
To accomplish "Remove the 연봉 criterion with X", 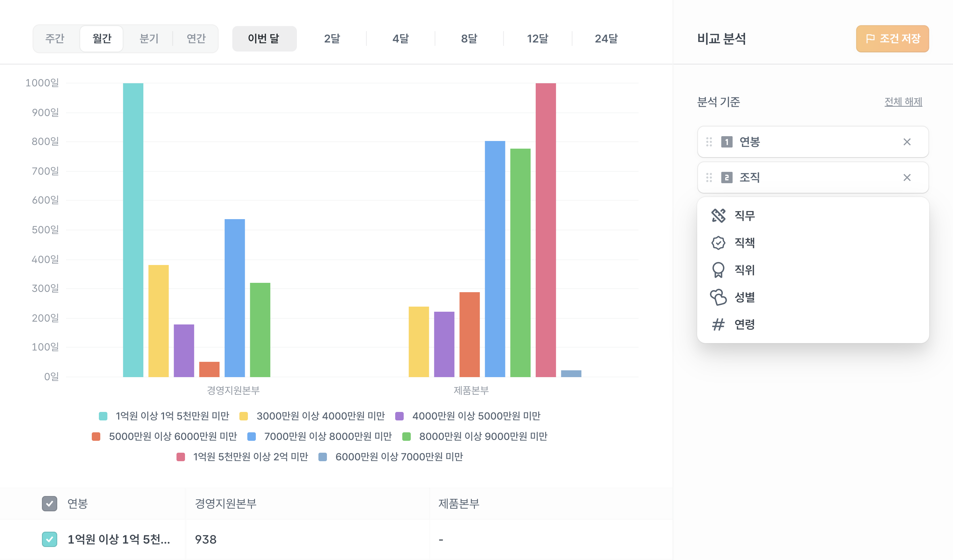I will pos(907,142).
